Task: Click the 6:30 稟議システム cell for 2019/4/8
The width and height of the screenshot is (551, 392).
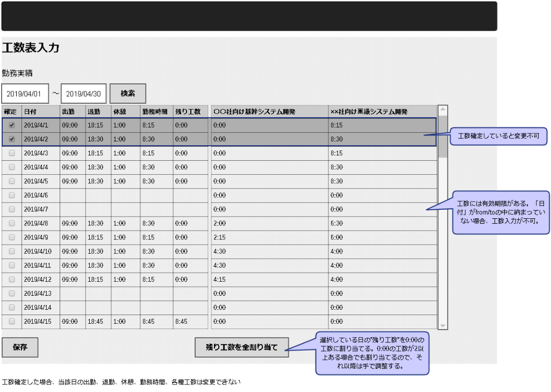Action: click(x=383, y=223)
